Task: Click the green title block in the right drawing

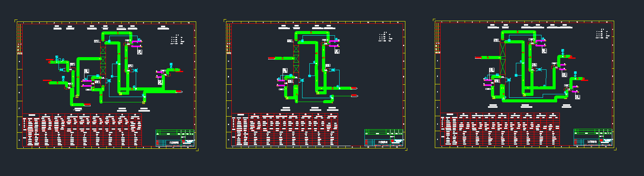Action: coord(593,138)
